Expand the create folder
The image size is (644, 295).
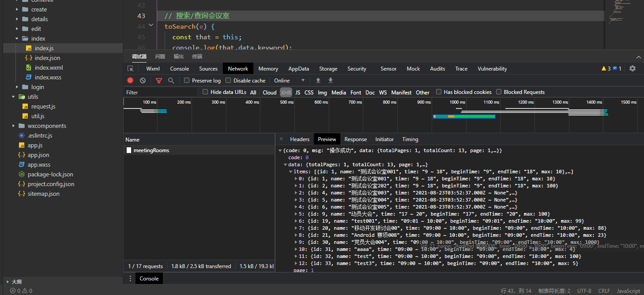click(x=17, y=9)
